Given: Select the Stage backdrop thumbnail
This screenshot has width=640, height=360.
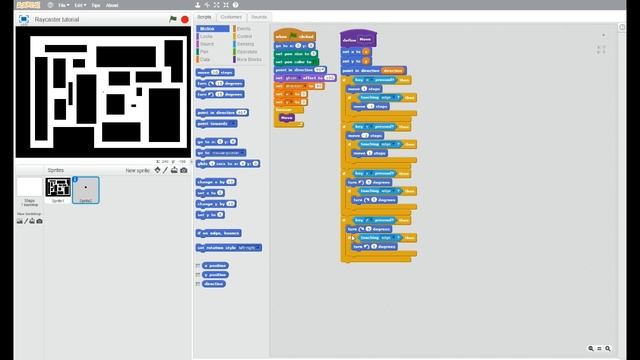Looking at the screenshot, I should click(x=29, y=188).
